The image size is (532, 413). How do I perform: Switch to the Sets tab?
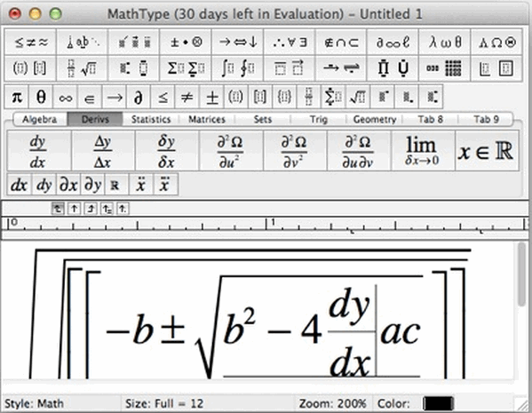tap(263, 119)
